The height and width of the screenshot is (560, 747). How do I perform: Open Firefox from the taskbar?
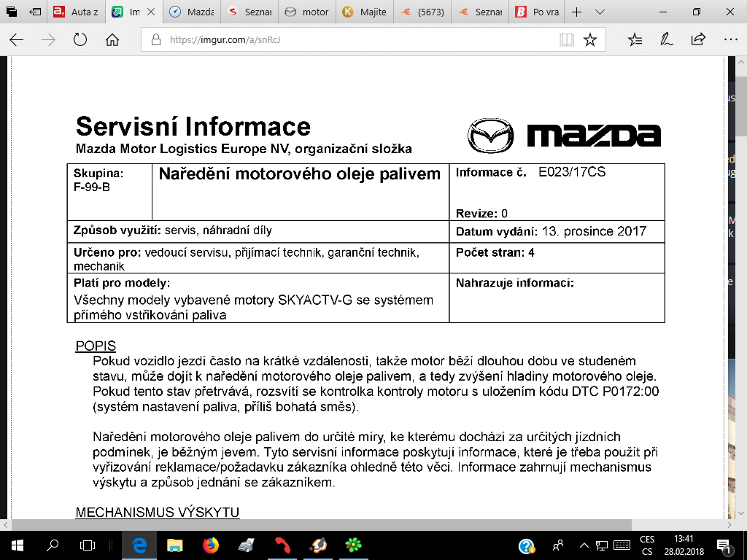tap(210, 545)
